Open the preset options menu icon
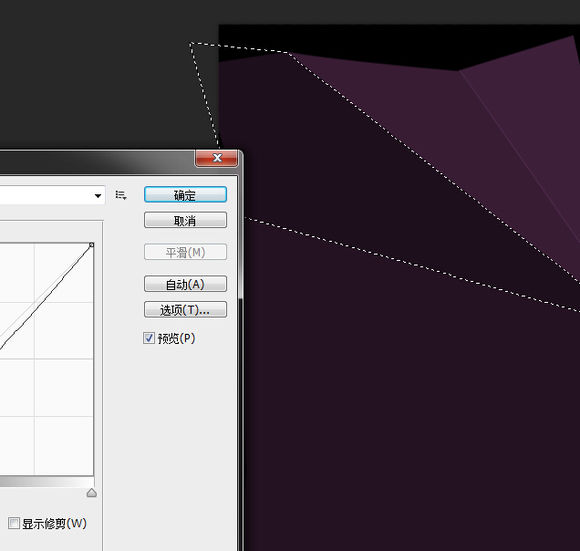The height and width of the screenshot is (551, 580). (x=121, y=195)
